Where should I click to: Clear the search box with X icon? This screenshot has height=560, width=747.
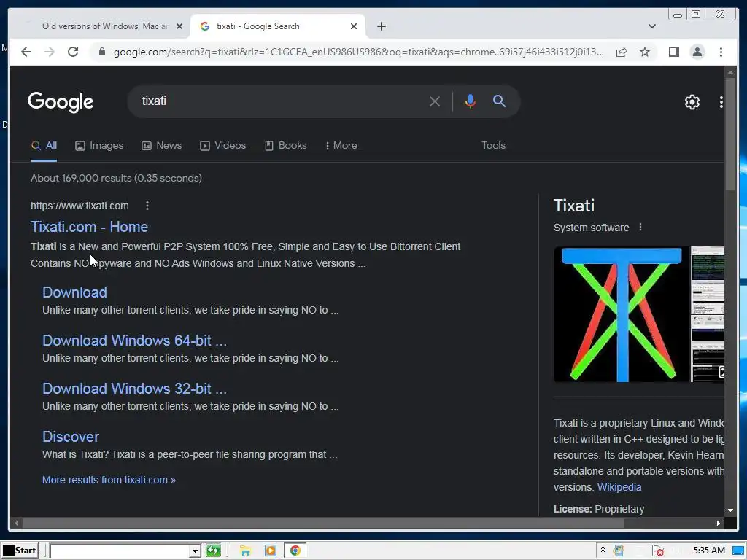click(x=434, y=101)
